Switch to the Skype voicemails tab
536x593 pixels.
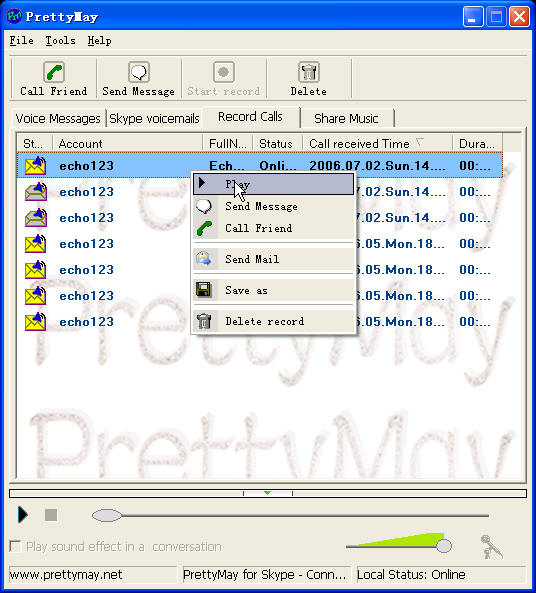point(154,119)
